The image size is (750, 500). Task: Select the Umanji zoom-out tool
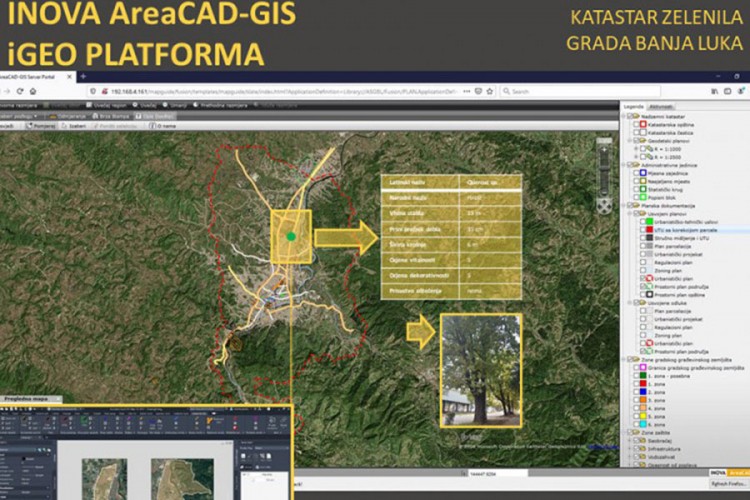[175, 105]
